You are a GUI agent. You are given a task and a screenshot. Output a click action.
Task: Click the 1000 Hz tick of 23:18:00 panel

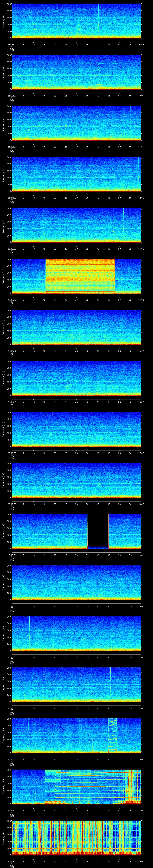point(8,515)
